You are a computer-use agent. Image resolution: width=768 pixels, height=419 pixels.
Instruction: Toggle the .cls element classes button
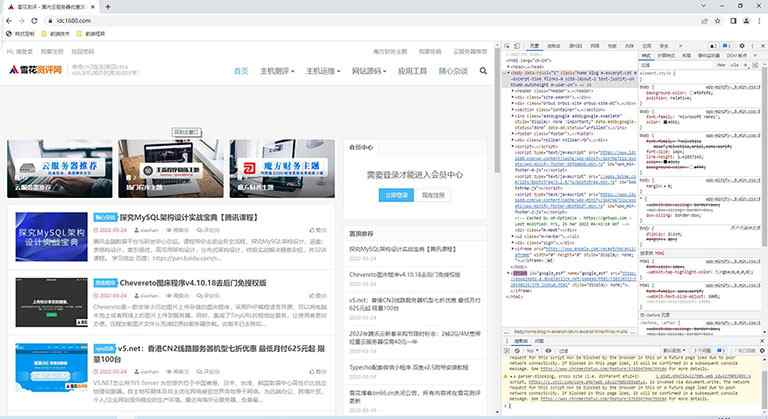(x=734, y=65)
